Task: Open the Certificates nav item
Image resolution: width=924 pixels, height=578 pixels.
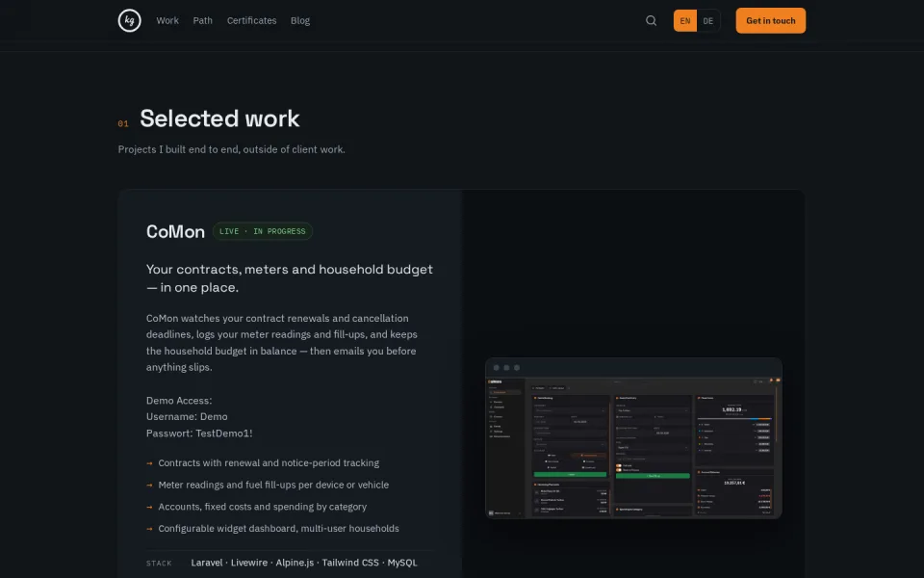Action: click(x=251, y=20)
